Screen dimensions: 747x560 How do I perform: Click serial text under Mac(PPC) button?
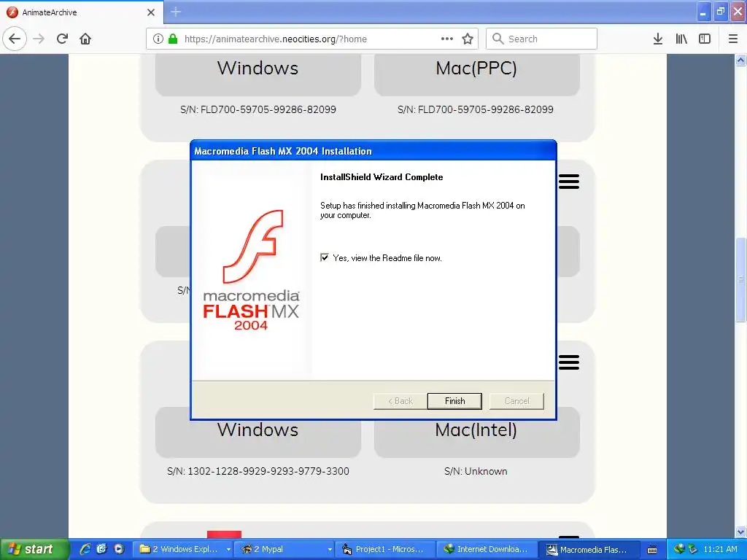pos(476,109)
